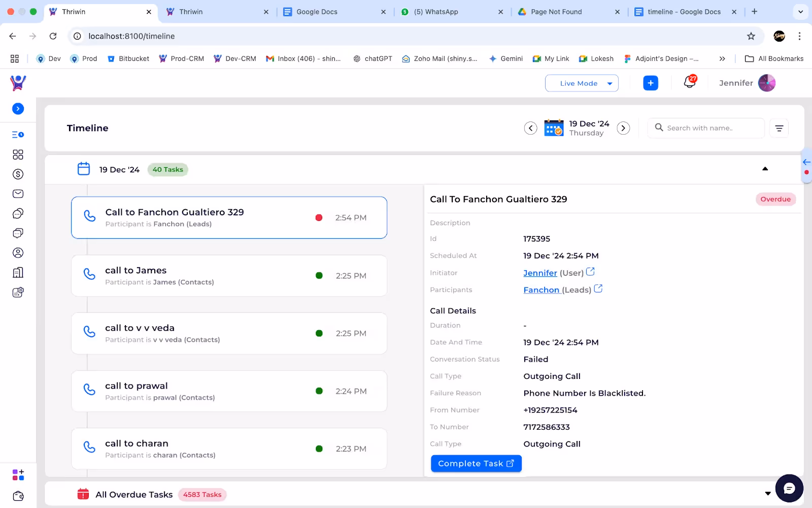Open the company building sidebar icon

[18, 273]
